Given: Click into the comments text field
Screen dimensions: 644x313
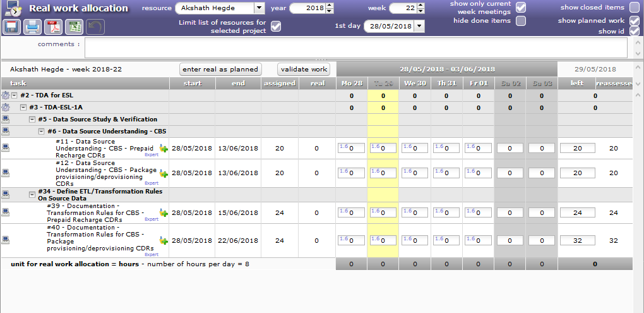Looking at the screenshot, I should coord(355,47).
